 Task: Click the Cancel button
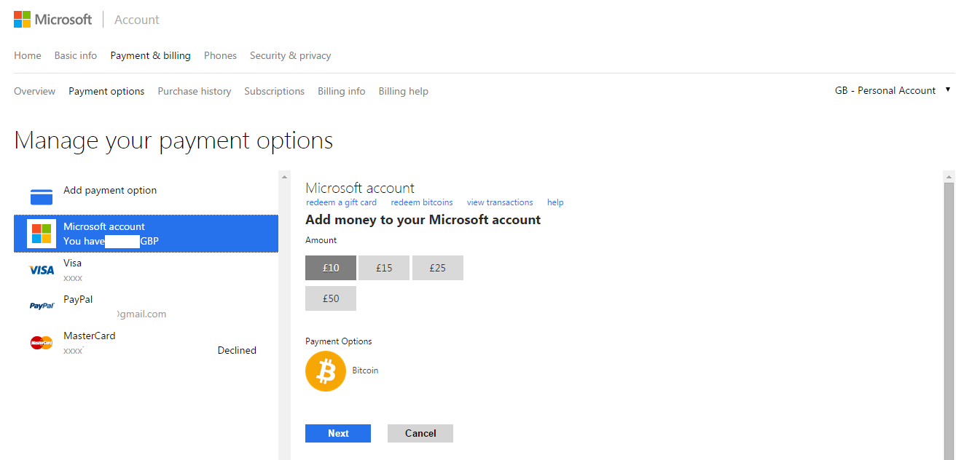pyautogui.click(x=420, y=433)
